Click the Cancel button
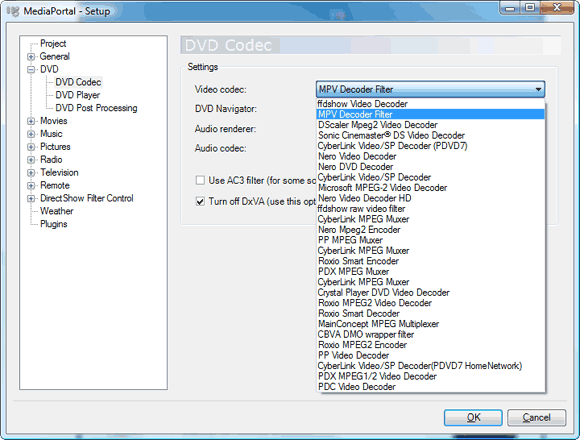 tap(536, 417)
